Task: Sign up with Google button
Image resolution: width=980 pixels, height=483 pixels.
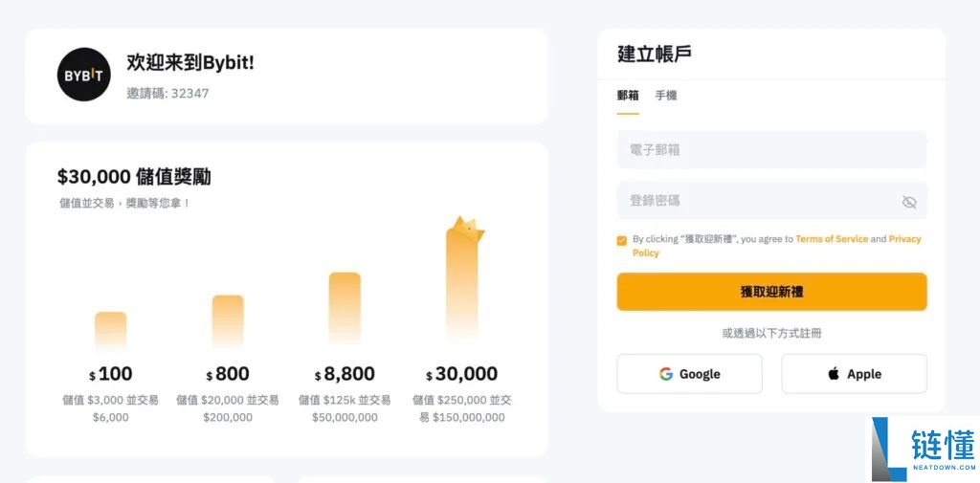Action: click(x=689, y=374)
